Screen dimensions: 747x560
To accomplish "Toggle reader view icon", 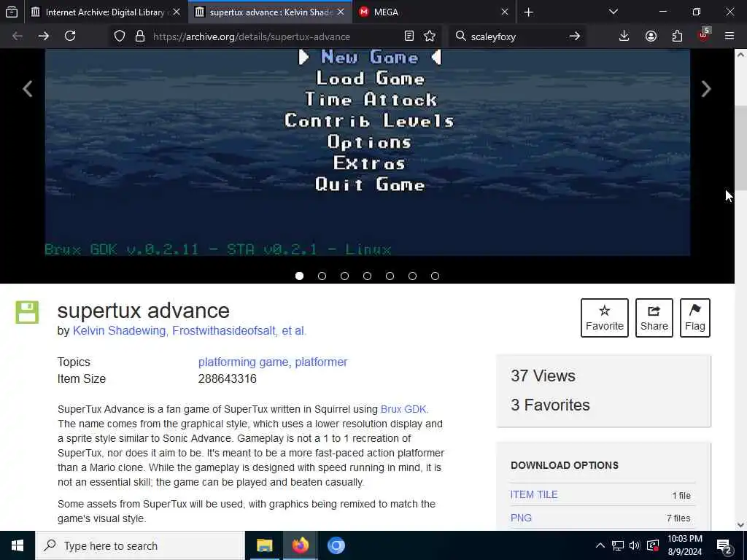I will coord(409,36).
